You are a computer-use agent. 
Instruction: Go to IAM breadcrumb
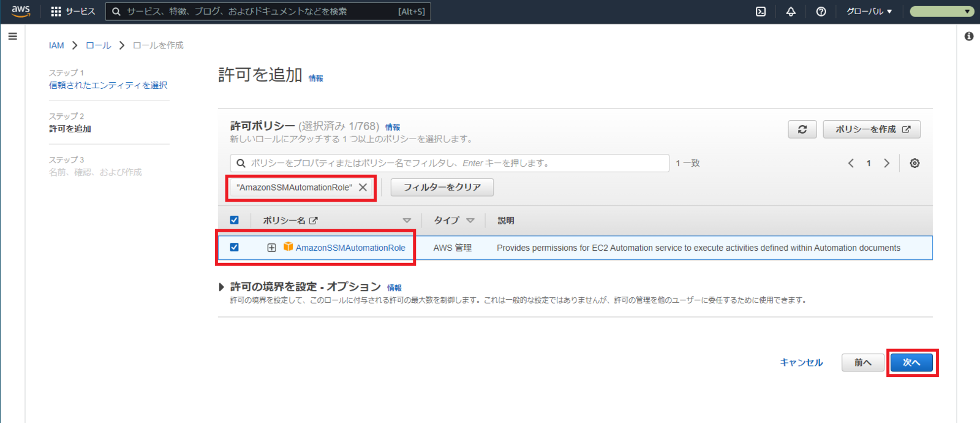click(x=56, y=45)
